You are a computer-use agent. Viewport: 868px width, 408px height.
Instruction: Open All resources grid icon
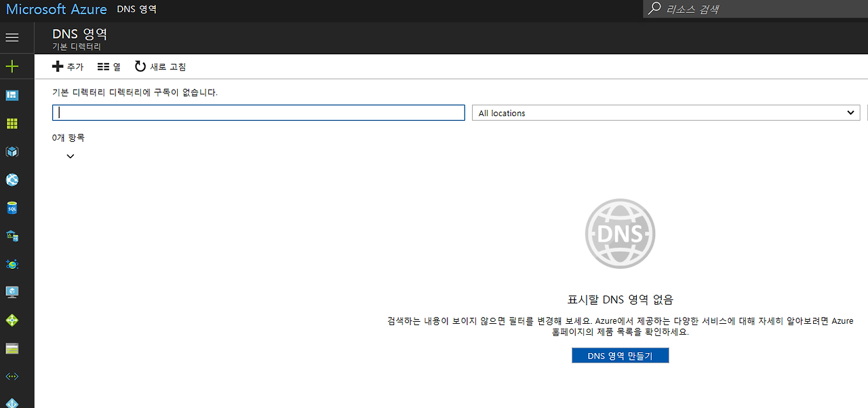coord(12,124)
